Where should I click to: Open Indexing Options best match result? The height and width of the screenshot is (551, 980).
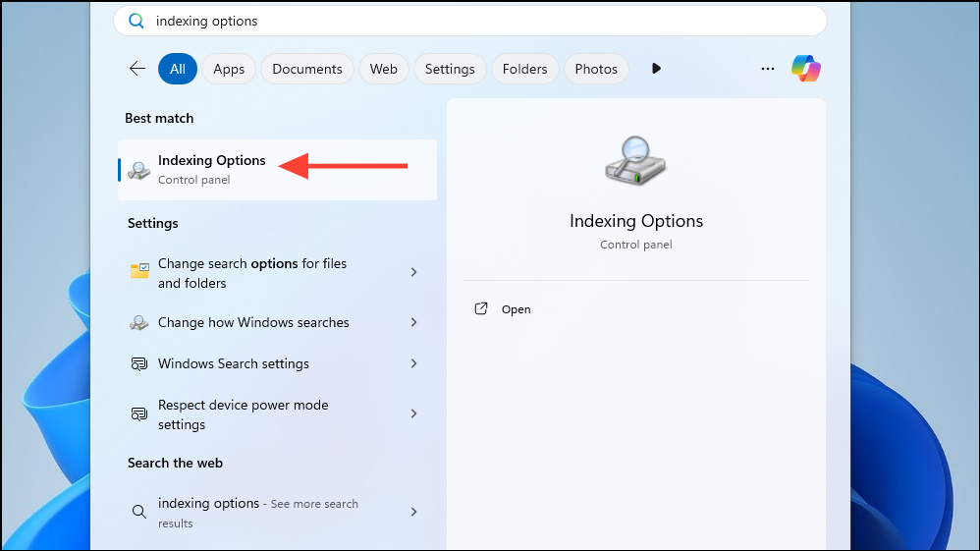[277, 170]
